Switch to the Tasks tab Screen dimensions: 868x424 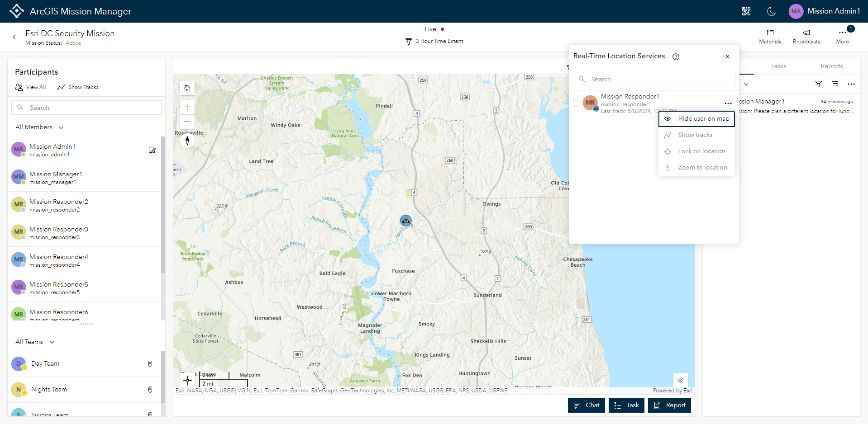[x=778, y=66]
